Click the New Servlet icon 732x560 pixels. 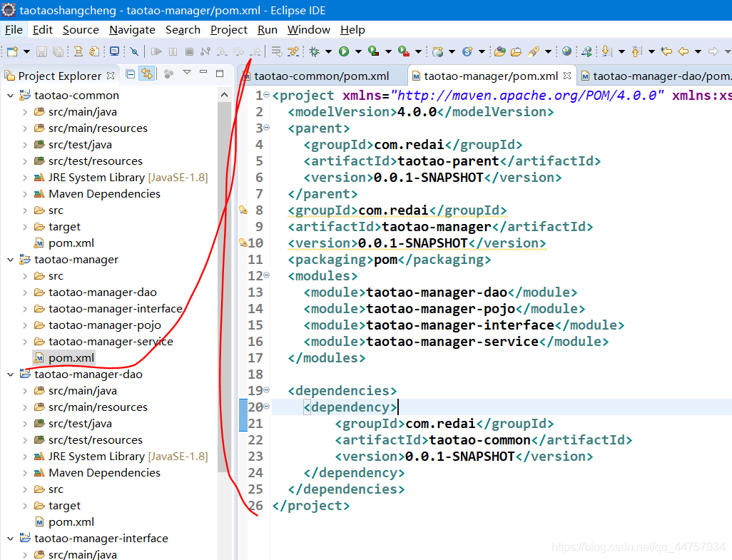pos(467,51)
